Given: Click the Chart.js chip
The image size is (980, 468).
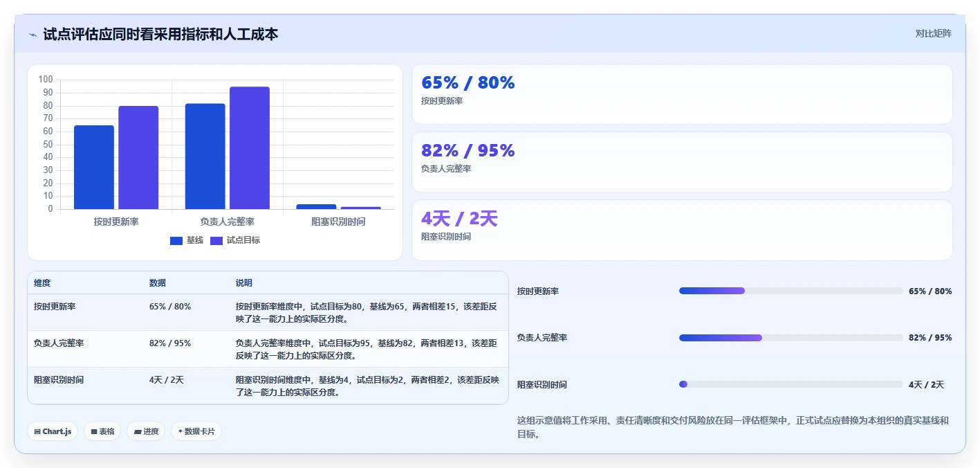Looking at the screenshot, I should pos(53,431).
